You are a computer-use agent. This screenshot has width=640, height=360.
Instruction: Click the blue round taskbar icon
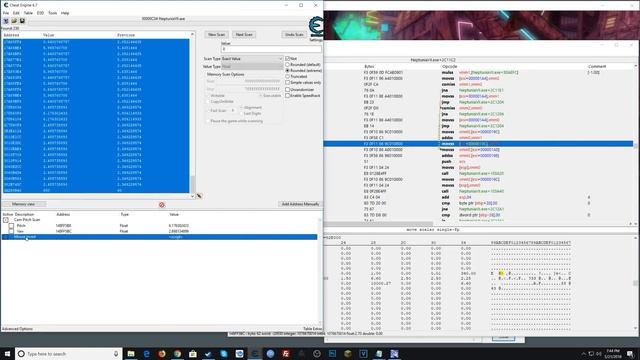(x=271, y=353)
